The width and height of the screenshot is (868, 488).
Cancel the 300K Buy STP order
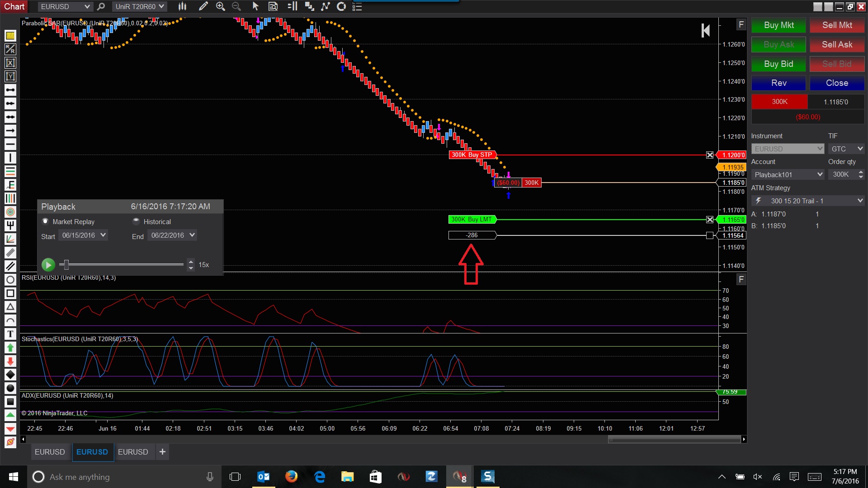tap(710, 155)
